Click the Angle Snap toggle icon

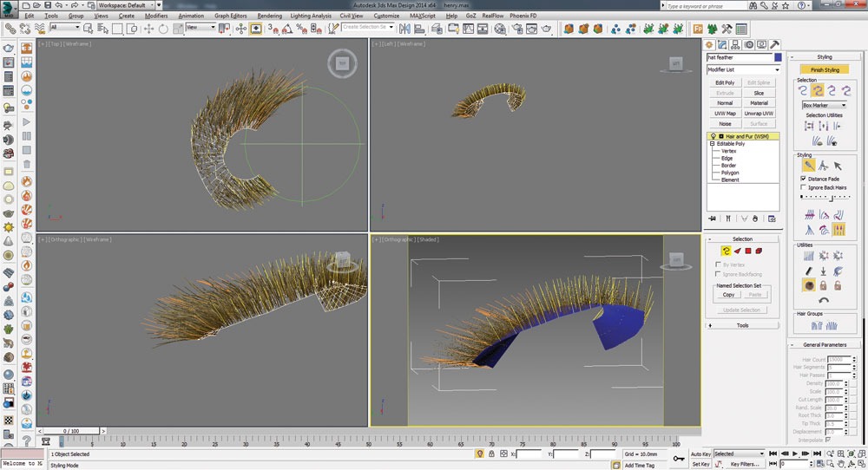287,29
